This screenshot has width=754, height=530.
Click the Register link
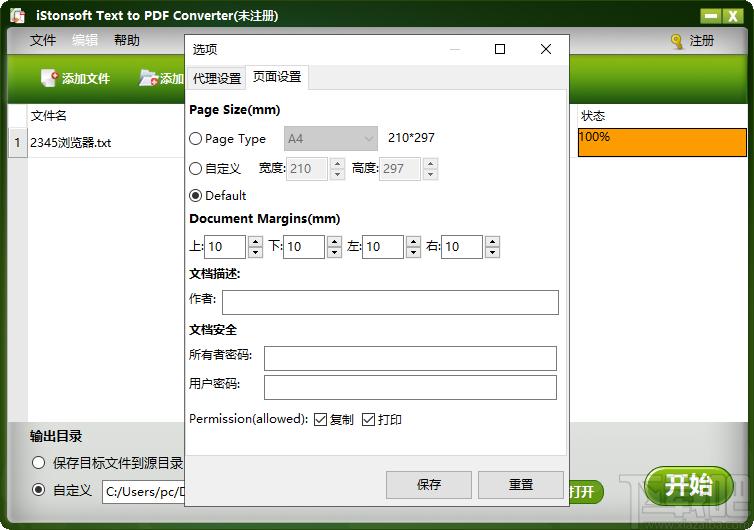point(701,41)
